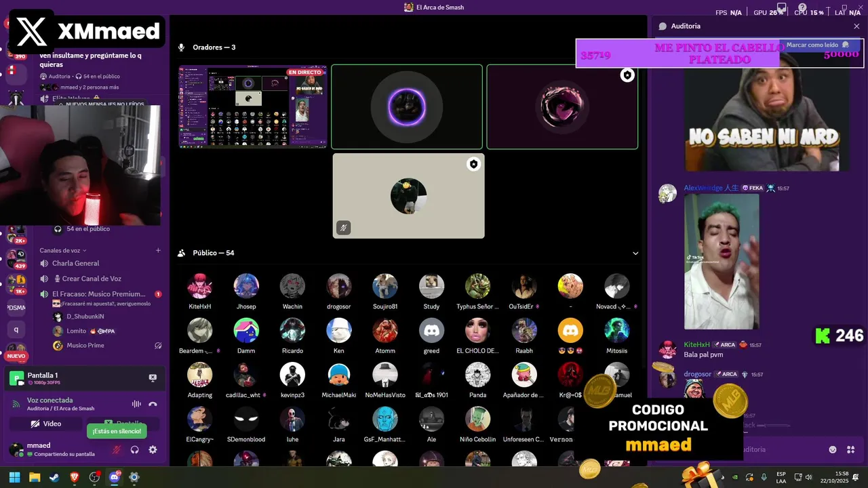Image resolution: width=868 pixels, height=488 pixels.
Task: Disconnect from voice with hang-up icon
Action: click(x=153, y=404)
